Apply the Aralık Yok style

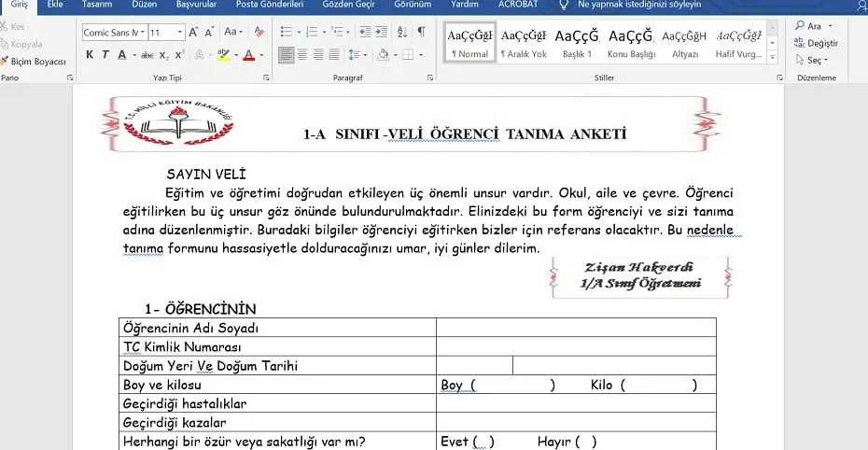pos(523,43)
